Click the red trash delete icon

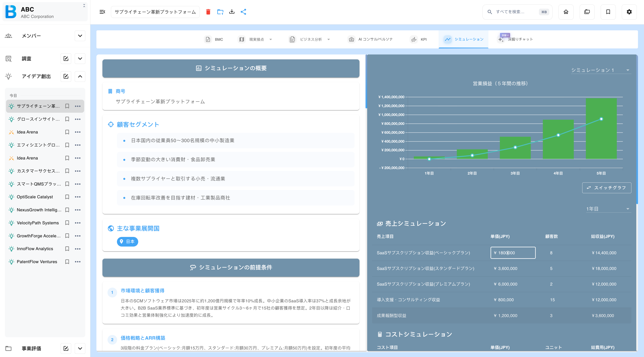coord(208,12)
